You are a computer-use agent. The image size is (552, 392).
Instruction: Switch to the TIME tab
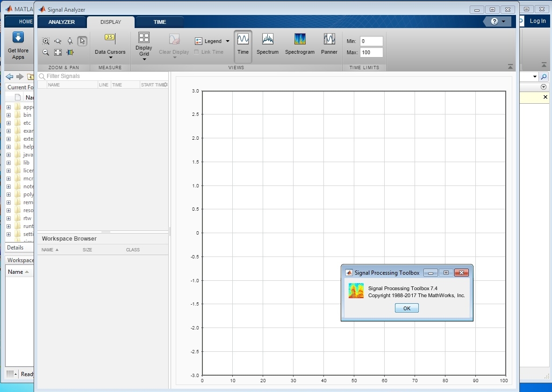click(x=159, y=22)
